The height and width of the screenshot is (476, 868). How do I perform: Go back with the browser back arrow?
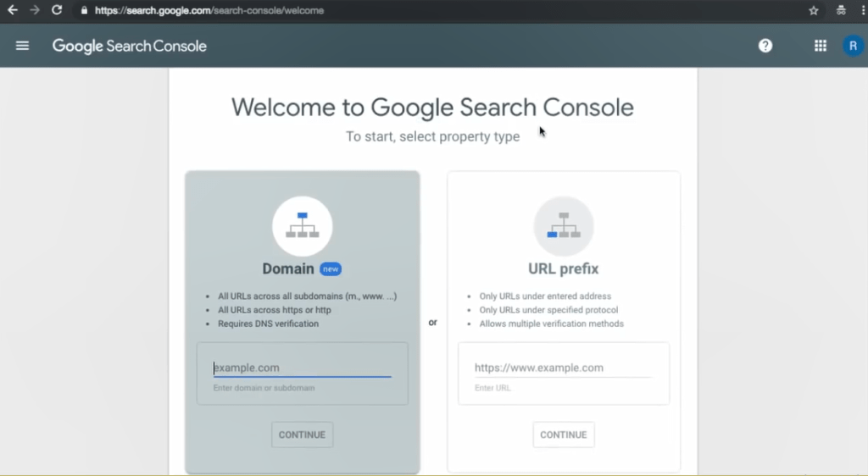pos(12,10)
